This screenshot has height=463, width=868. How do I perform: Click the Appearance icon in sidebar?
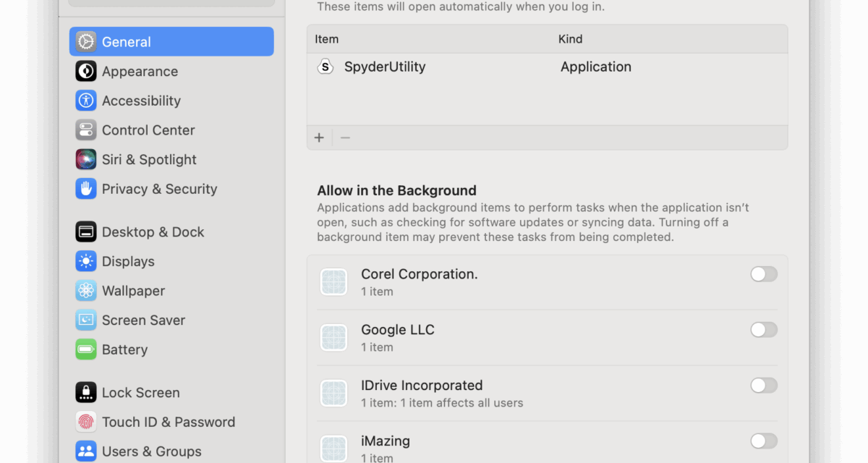tap(86, 71)
